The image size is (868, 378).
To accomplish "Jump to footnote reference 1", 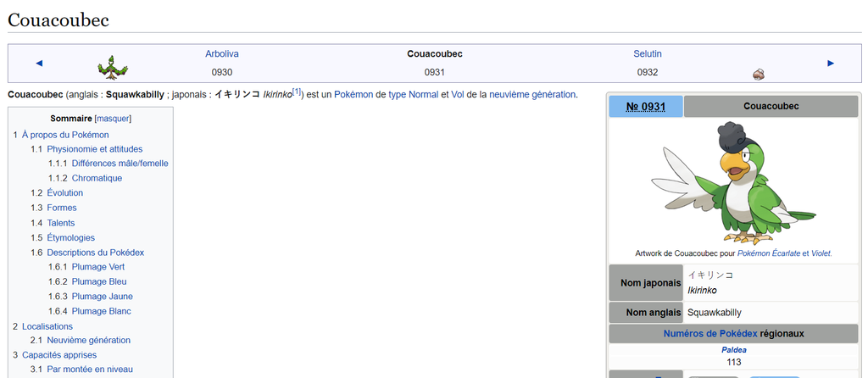I will click(x=296, y=92).
